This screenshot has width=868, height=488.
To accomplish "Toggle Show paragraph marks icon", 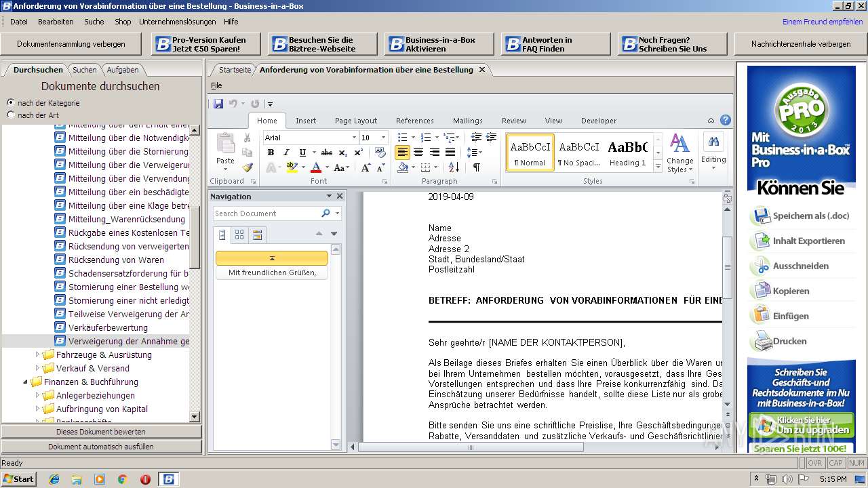I will tap(477, 167).
